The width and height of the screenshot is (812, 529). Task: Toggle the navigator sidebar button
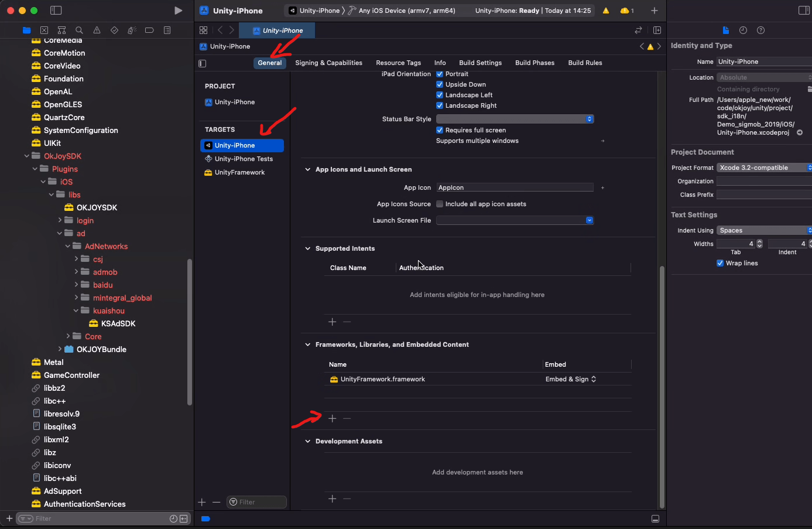pyautogui.click(x=56, y=11)
